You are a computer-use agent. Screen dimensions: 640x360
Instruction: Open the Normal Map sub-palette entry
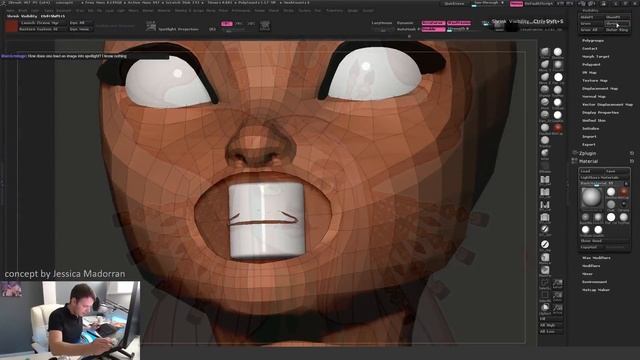click(x=593, y=96)
